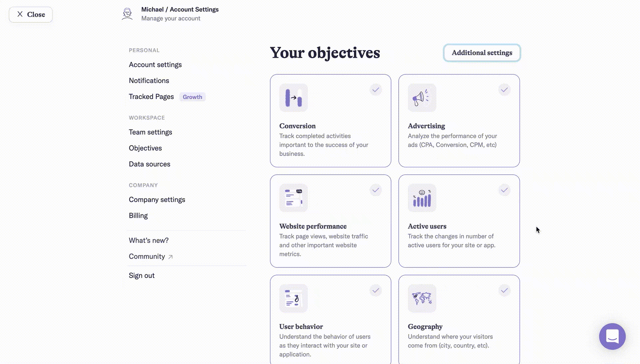Image resolution: width=640 pixels, height=364 pixels.
Task: Toggle the User behavior checkmark
Action: (376, 290)
